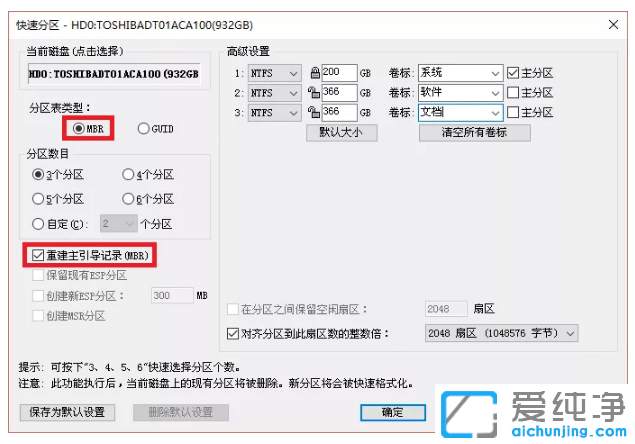
Task: Enable 主分区 checkbox for partition 2
Action: point(514,93)
